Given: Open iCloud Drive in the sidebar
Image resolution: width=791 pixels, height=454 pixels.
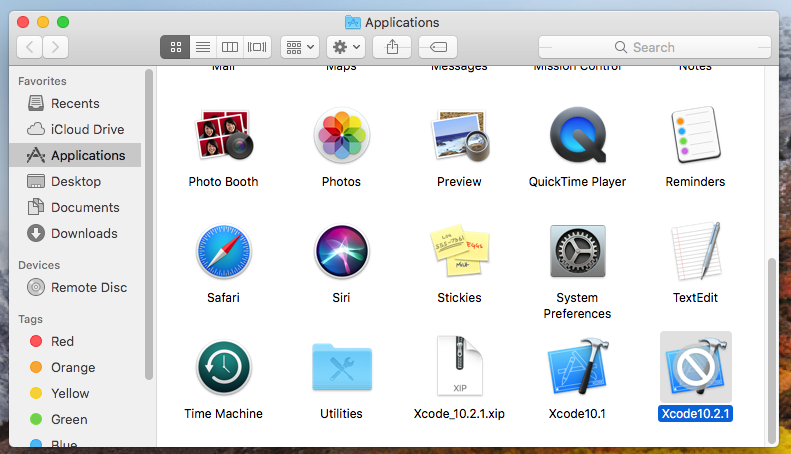Looking at the screenshot, I should [x=75, y=129].
